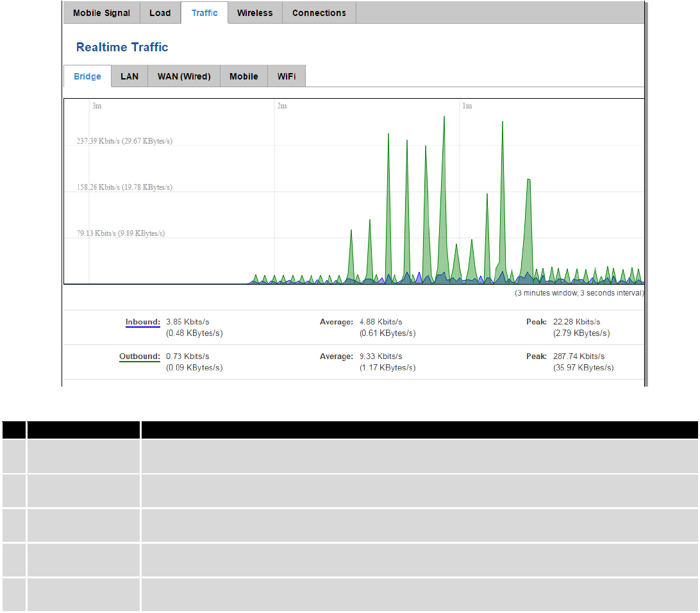Open the WAN (Wired) interface tab

point(184,76)
